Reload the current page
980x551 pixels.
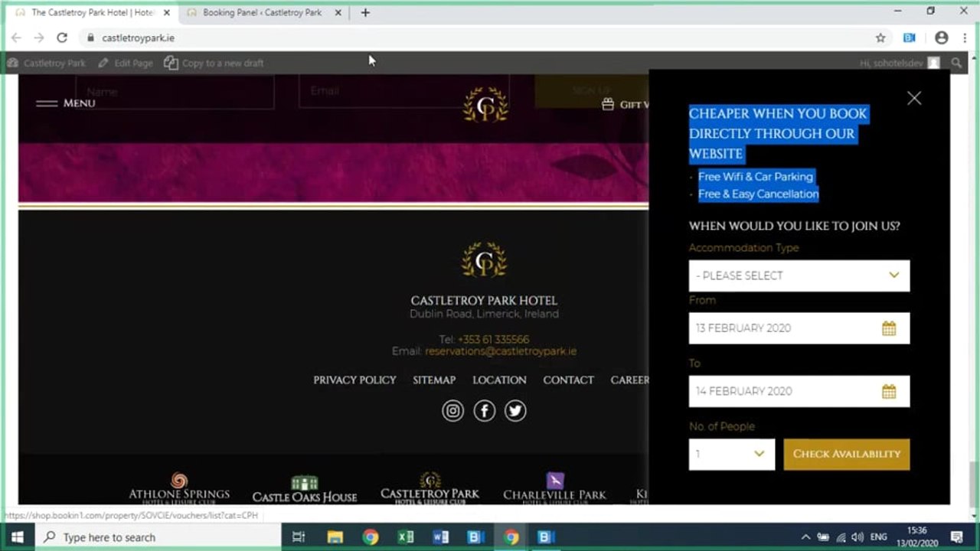(x=62, y=37)
